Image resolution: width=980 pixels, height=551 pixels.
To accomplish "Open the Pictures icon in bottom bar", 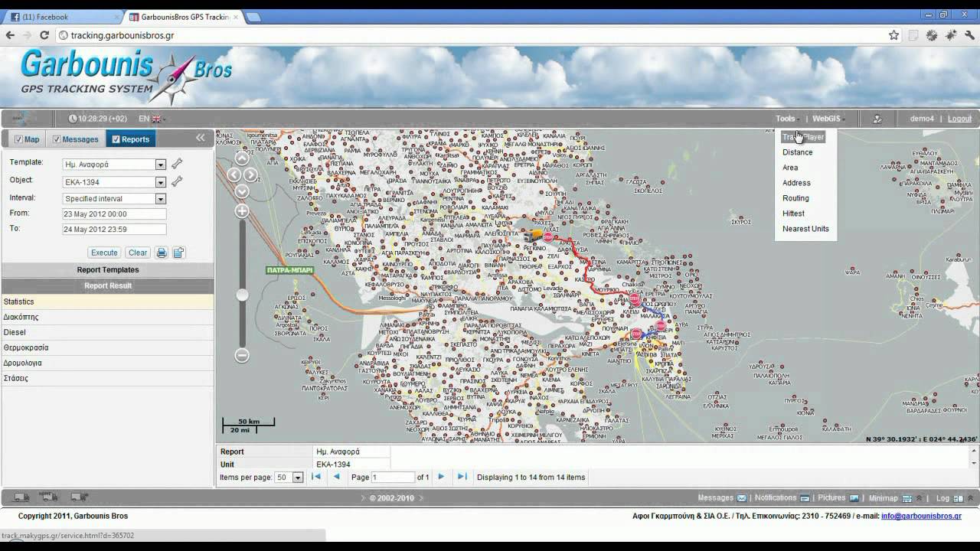I will [x=854, y=498].
